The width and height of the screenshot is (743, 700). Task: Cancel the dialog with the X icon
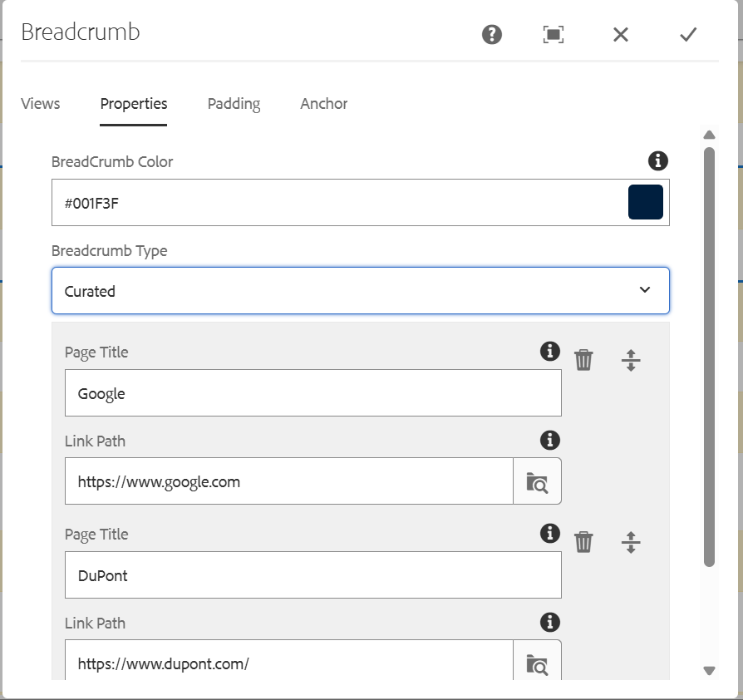[621, 34]
